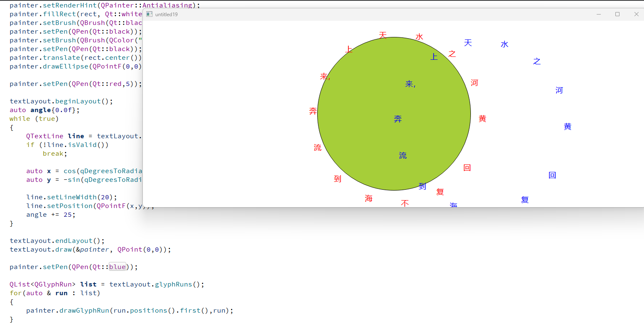Click the line.setPosition(QPointF code line
The height and width of the screenshot is (328, 644).
(90, 206)
